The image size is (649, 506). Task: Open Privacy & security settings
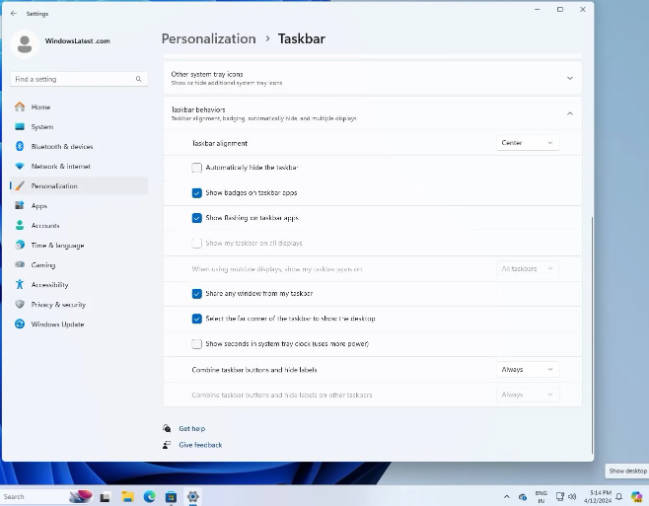click(x=79, y=305)
